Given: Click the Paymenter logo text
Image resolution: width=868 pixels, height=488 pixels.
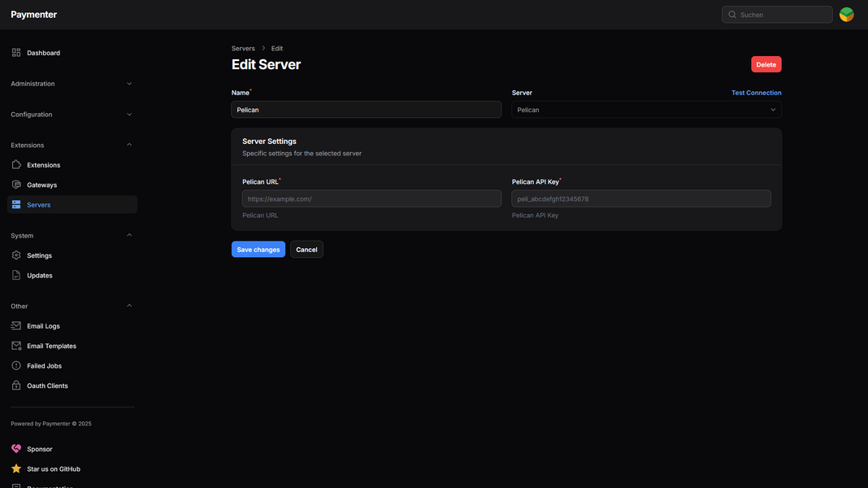Looking at the screenshot, I should 34,15.
